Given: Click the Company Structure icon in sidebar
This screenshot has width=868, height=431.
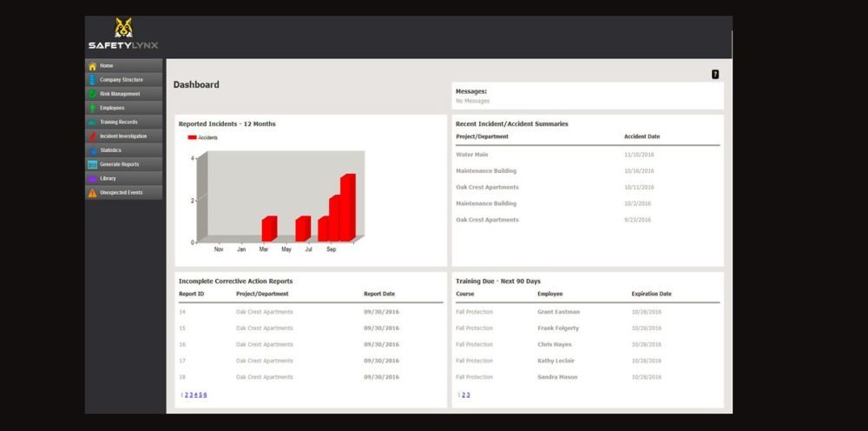Looking at the screenshot, I should [x=92, y=80].
